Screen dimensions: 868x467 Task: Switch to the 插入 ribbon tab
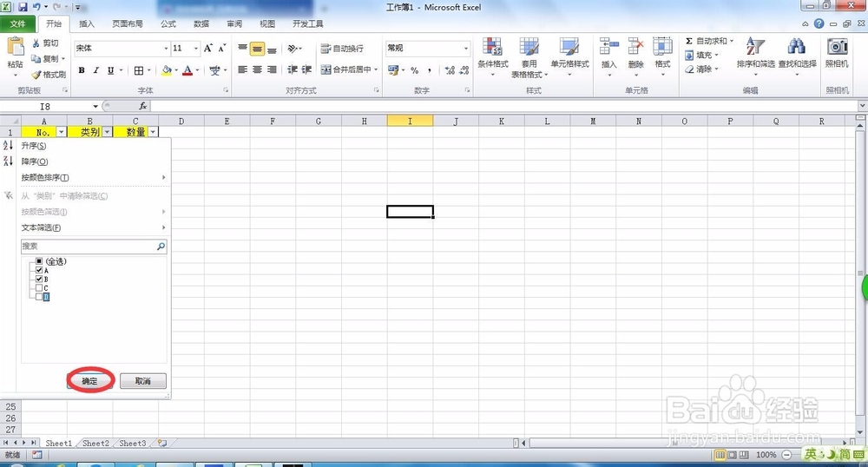point(86,23)
